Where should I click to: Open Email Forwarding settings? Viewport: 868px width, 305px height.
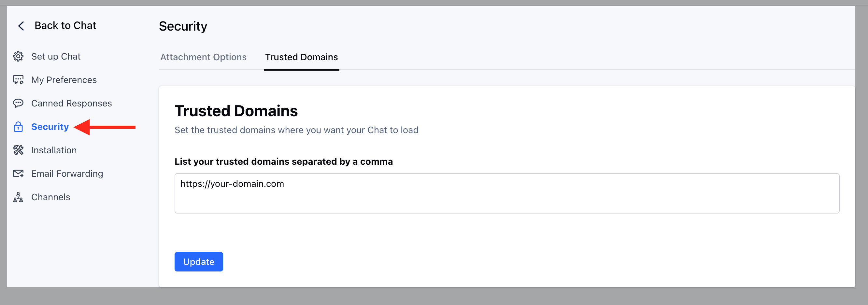67,174
